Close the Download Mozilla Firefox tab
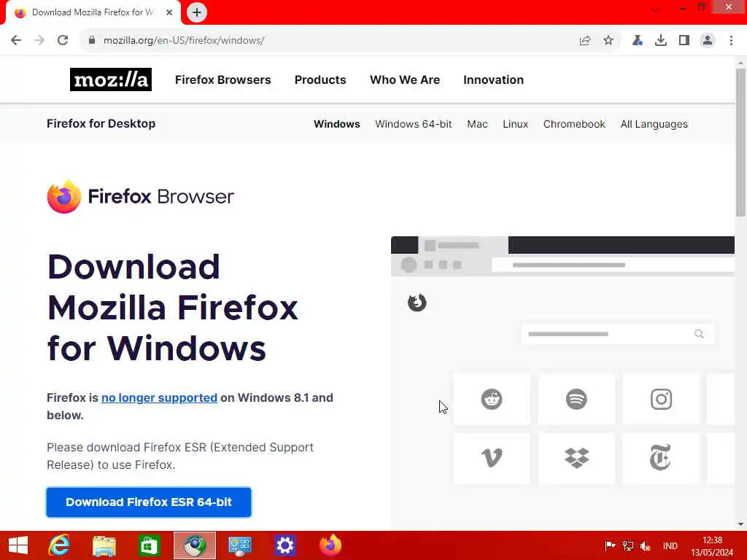 pos(169,12)
